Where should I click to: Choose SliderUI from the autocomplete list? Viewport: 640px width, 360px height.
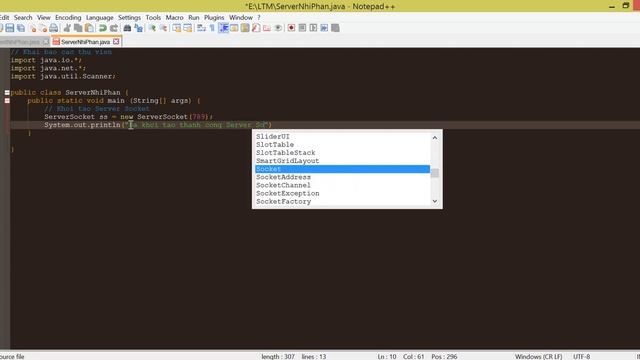[x=342, y=136]
